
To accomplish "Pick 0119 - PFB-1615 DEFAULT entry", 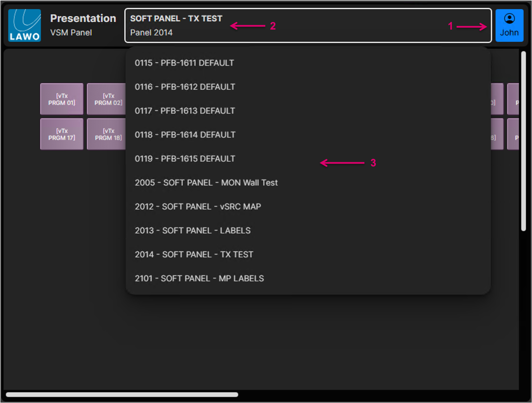I will [x=185, y=159].
